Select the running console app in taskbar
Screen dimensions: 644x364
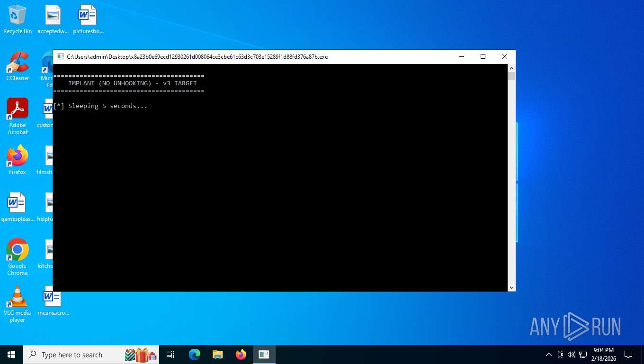264,355
